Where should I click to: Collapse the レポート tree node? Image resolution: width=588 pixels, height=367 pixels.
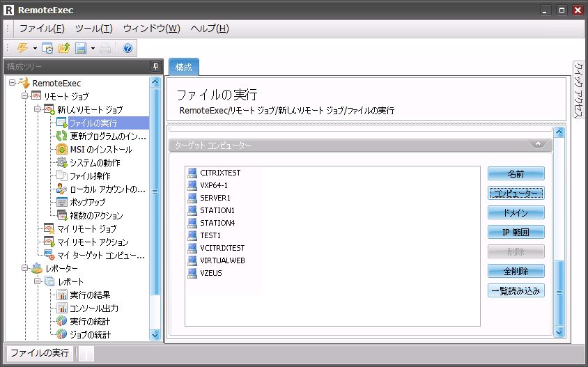point(37,281)
